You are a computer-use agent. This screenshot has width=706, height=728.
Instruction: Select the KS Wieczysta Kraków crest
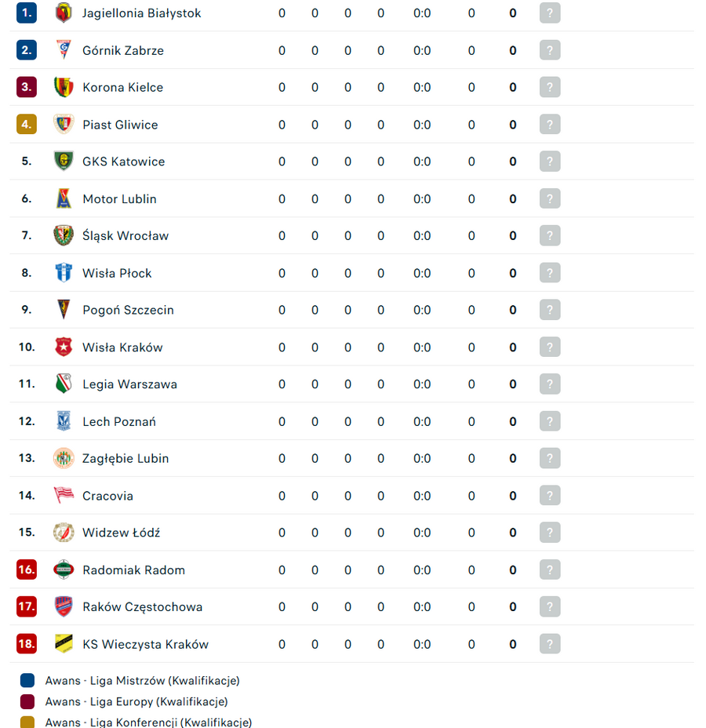click(x=64, y=644)
